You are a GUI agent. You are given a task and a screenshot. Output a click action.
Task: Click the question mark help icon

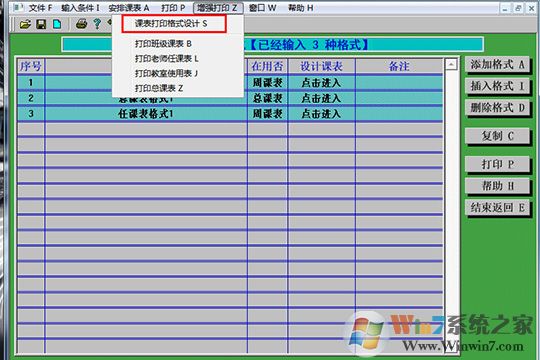[x=97, y=24]
